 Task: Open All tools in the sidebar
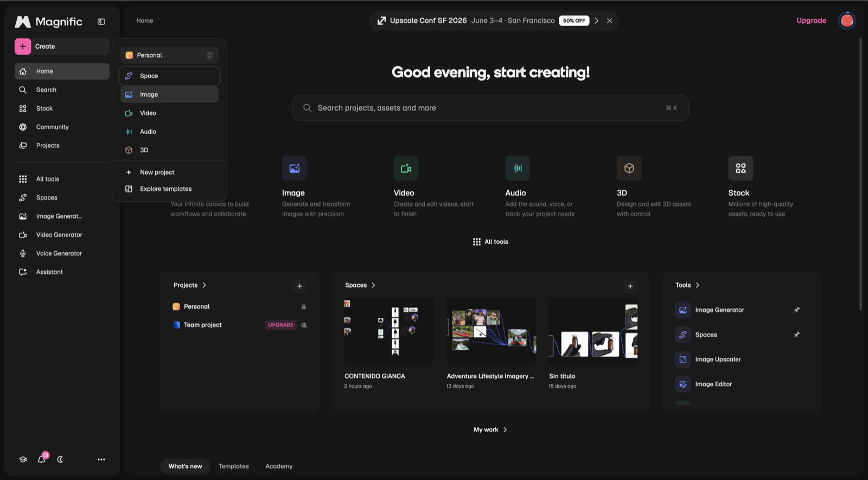coord(62,179)
